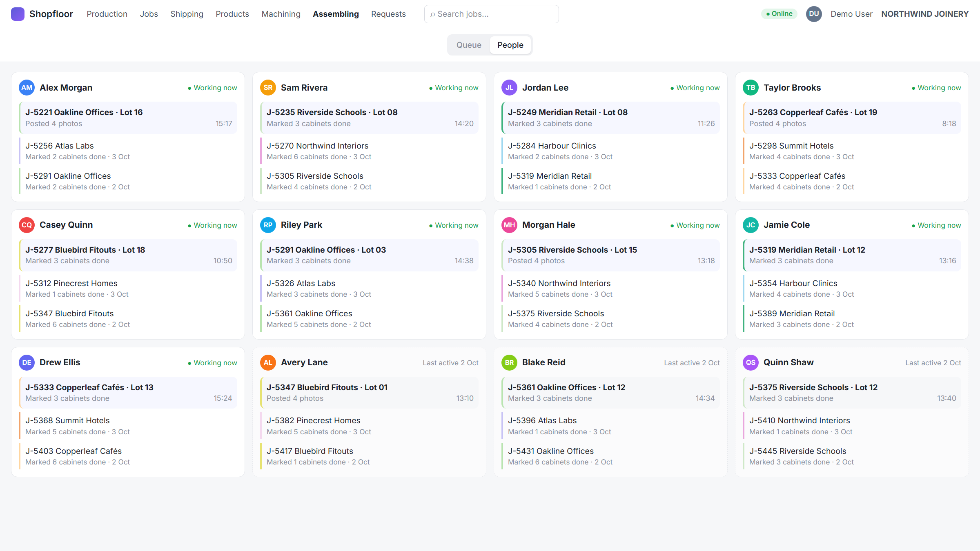Click Casey Quinn's CQ avatar
Screen dimensions: 980x551
(27, 225)
